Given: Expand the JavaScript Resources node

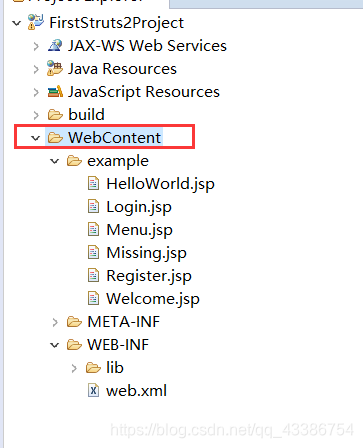Looking at the screenshot, I should [36, 92].
